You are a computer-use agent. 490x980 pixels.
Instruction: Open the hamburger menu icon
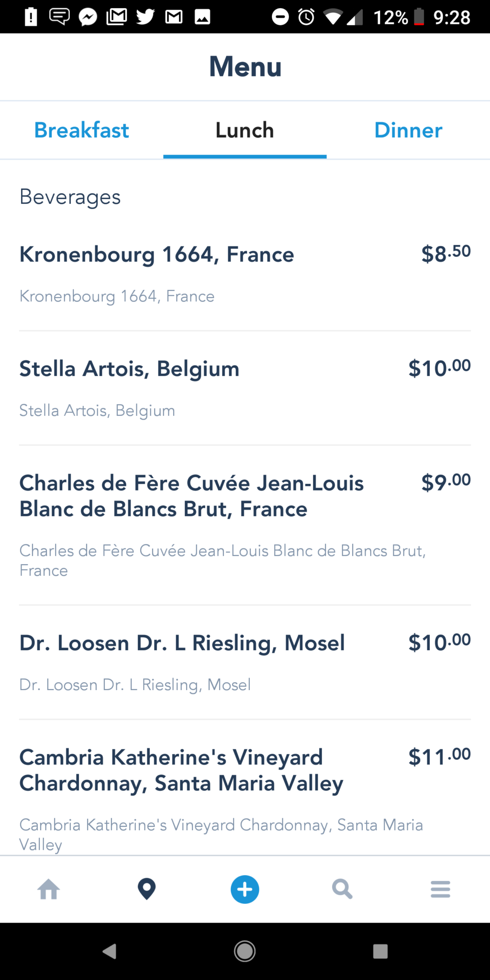tap(440, 890)
